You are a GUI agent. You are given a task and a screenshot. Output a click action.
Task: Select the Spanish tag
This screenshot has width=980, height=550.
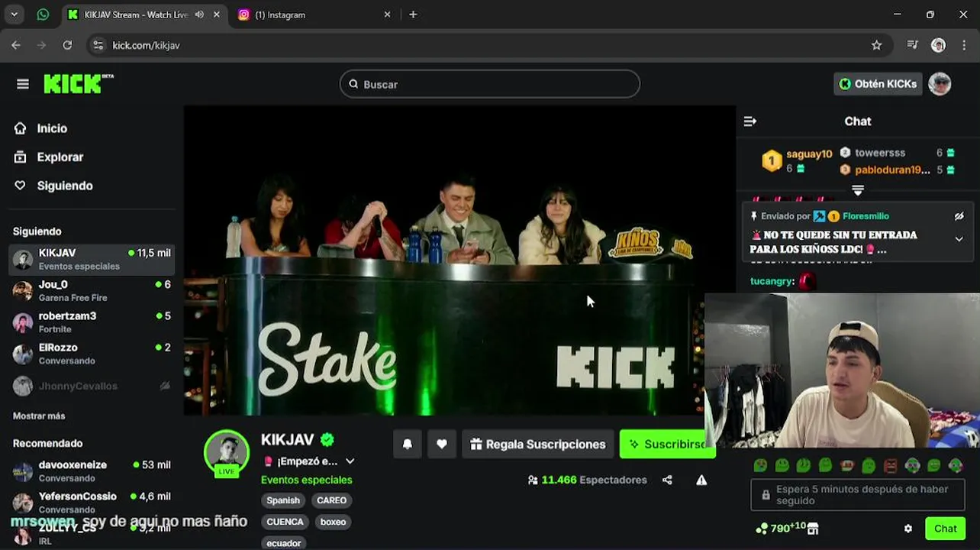[283, 500]
